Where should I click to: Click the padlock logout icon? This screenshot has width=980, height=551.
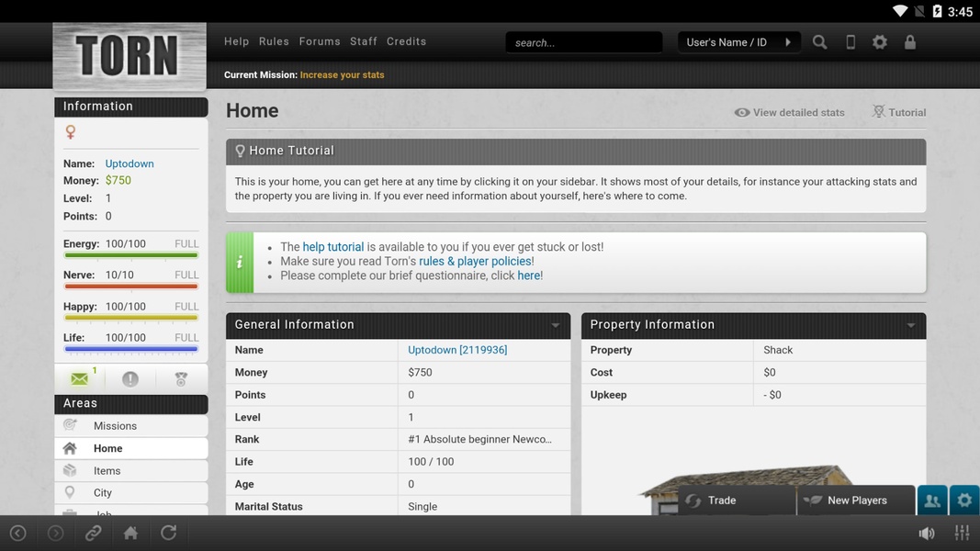(910, 42)
